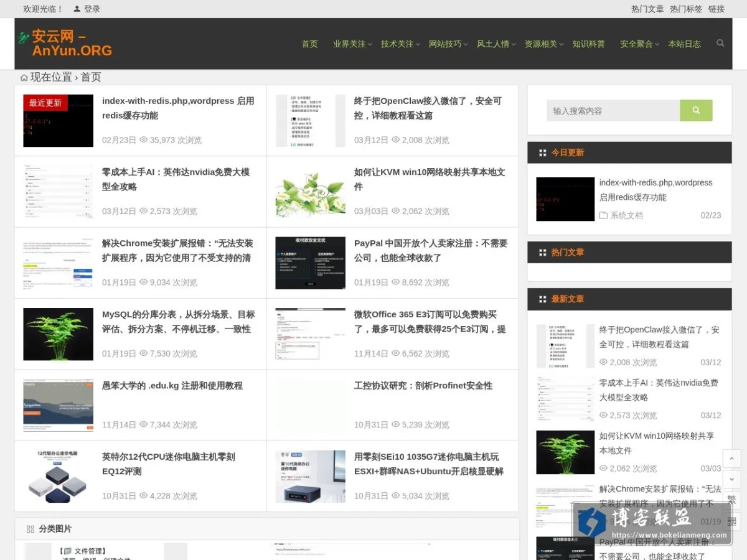The width and height of the screenshot is (747, 560).
Task: Open article index-with-redis.php,wordpress in main list
Action: 179,108
